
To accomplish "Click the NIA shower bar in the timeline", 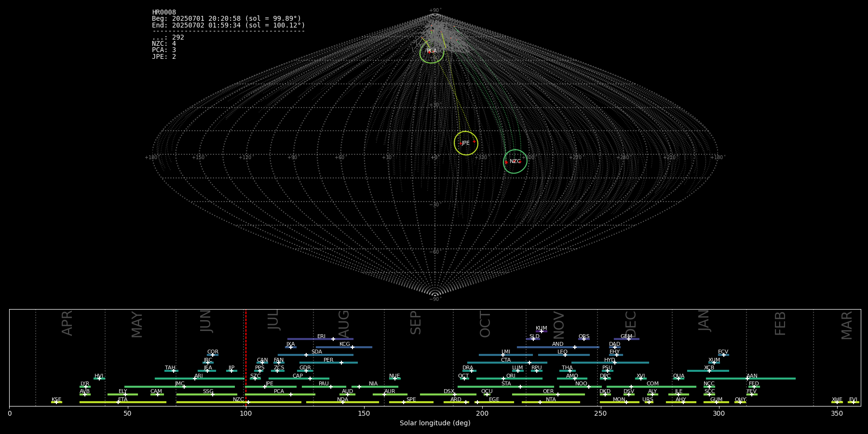I will click(375, 387).
